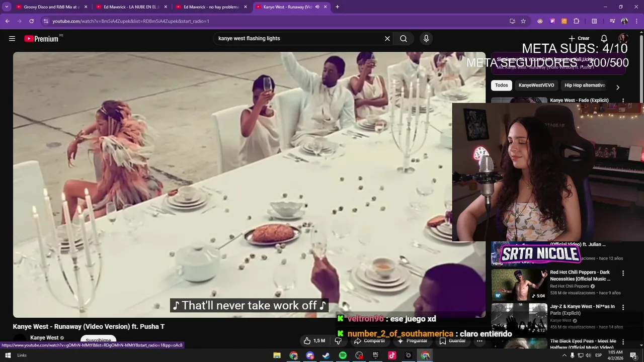Show hidden system tray icons chevron
Viewport: 644px width, 362px height.
click(x=564, y=355)
